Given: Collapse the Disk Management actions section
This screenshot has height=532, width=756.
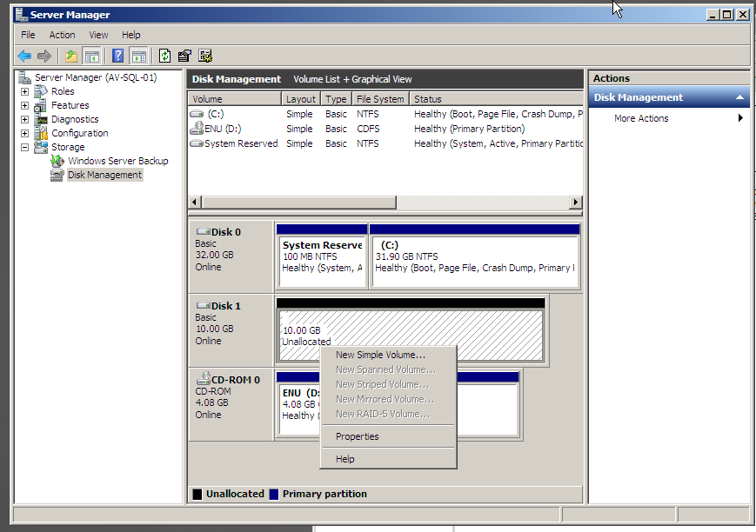Looking at the screenshot, I should 739,97.
